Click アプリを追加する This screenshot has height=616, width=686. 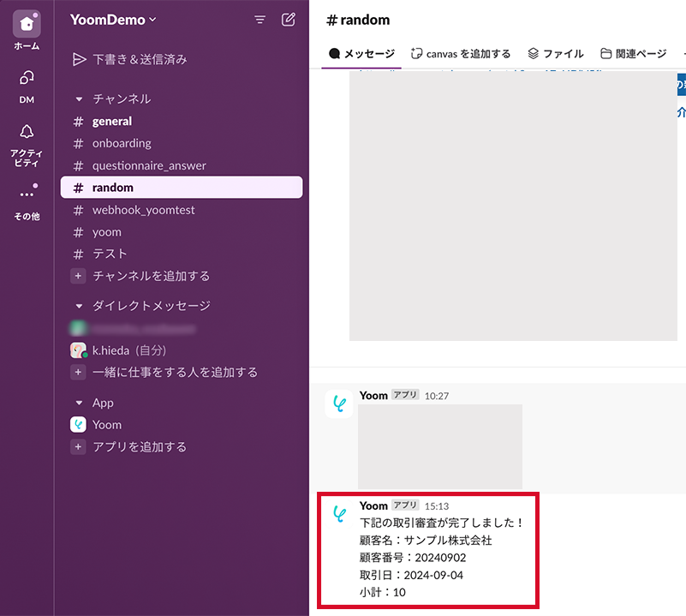tap(140, 446)
